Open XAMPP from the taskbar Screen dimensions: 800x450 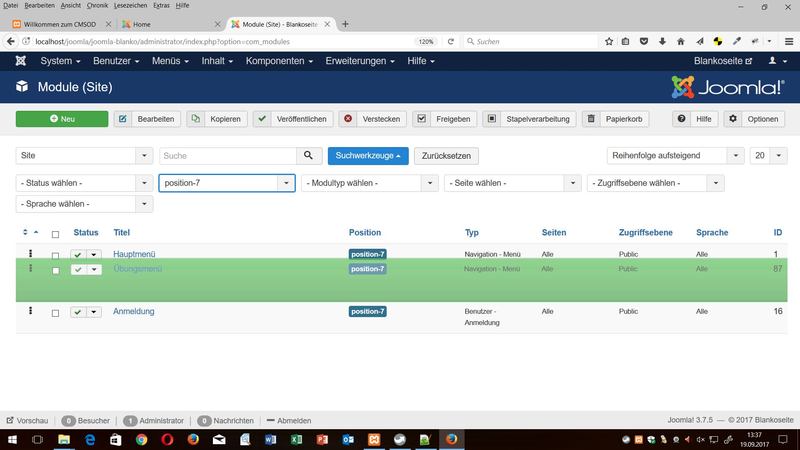374,439
